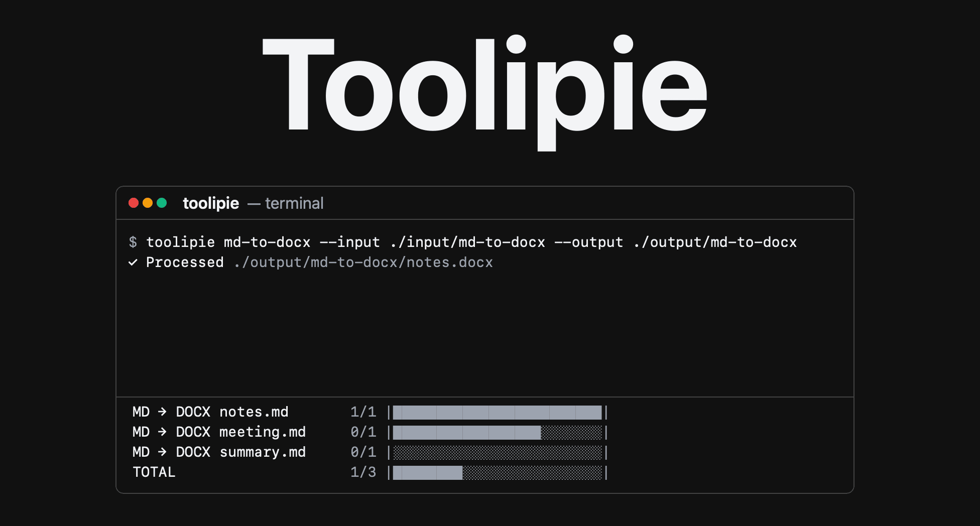Screen dimensions: 980x526
Task: Click the notes.md progress bar
Action: pyautogui.click(x=498, y=412)
